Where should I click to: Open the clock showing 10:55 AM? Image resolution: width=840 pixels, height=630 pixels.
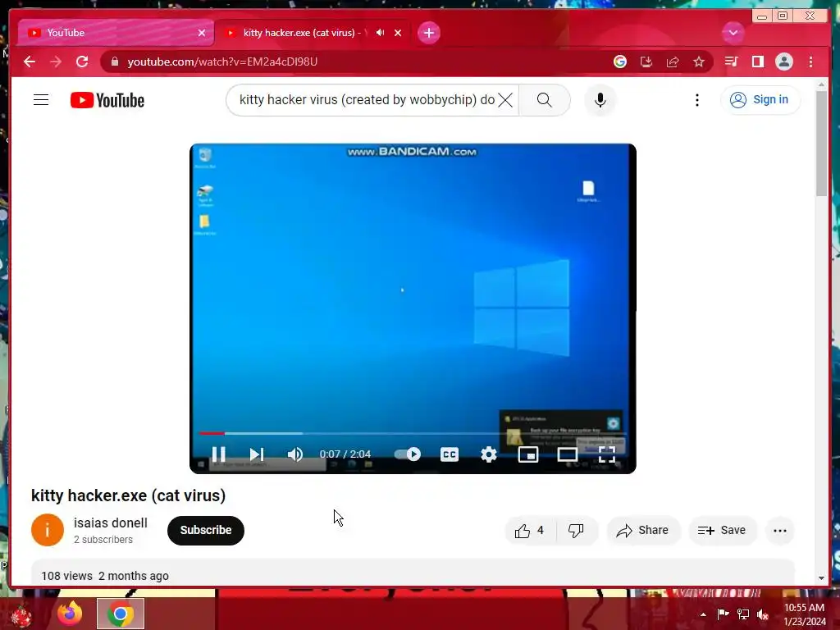pos(804,614)
